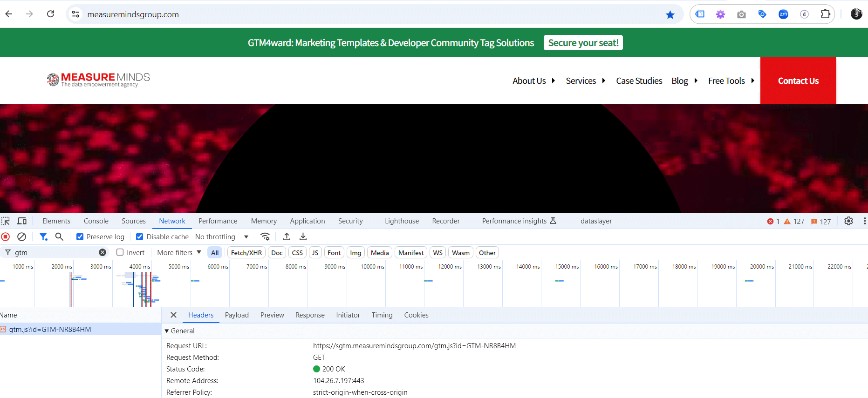The image size is (868, 398).
Task: Filter requests by WS type
Action: (437, 253)
